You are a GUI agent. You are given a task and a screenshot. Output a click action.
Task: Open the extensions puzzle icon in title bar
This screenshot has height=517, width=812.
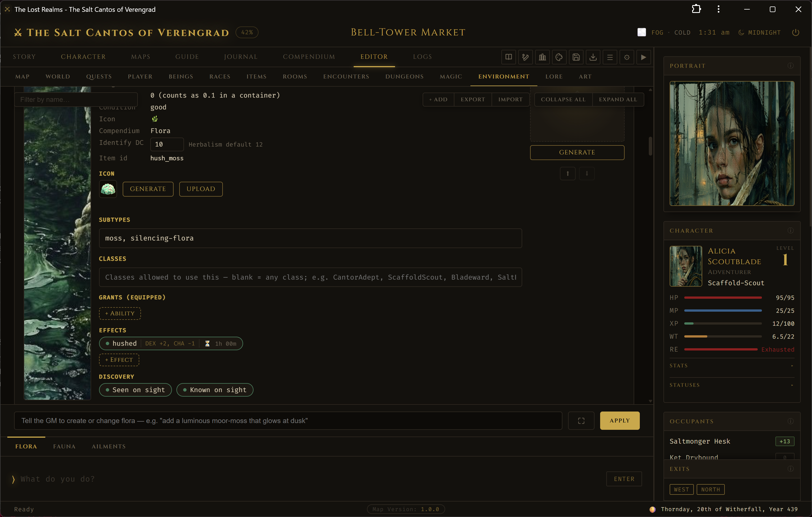[x=696, y=9]
